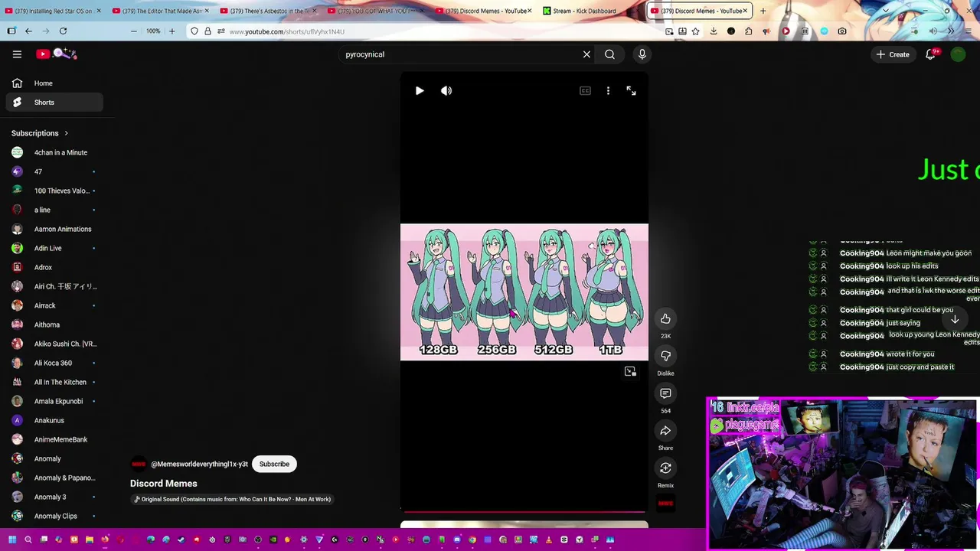Mute the Short's volume
The height and width of the screenshot is (551, 980).
click(446, 90)
